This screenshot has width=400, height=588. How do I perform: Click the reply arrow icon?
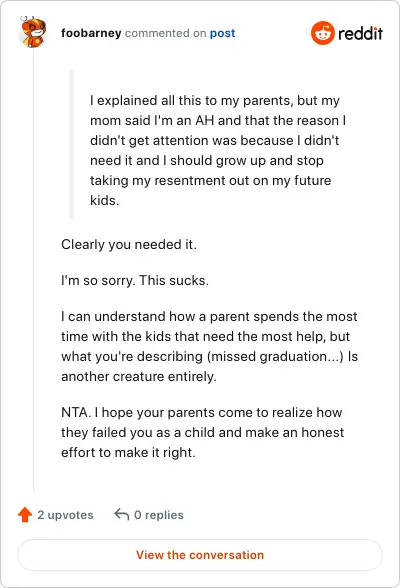click(121, 514)
